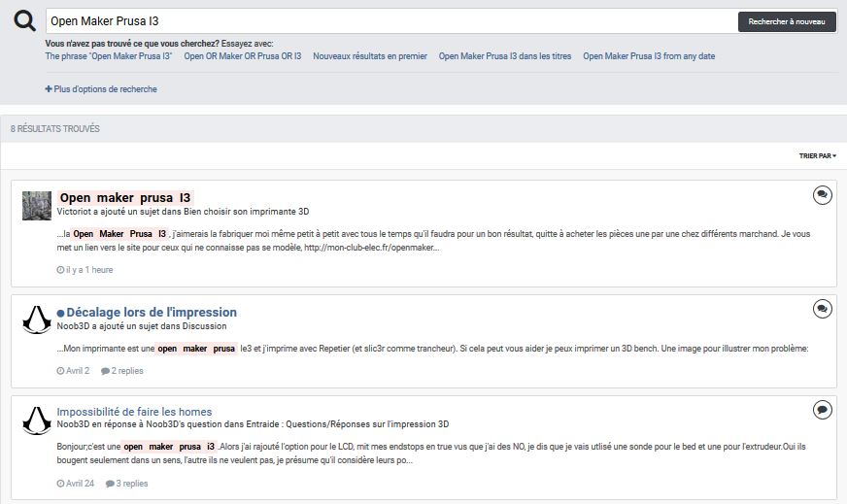Search the phrase "Open Maker Prusa I3"

tap(109, 56)
